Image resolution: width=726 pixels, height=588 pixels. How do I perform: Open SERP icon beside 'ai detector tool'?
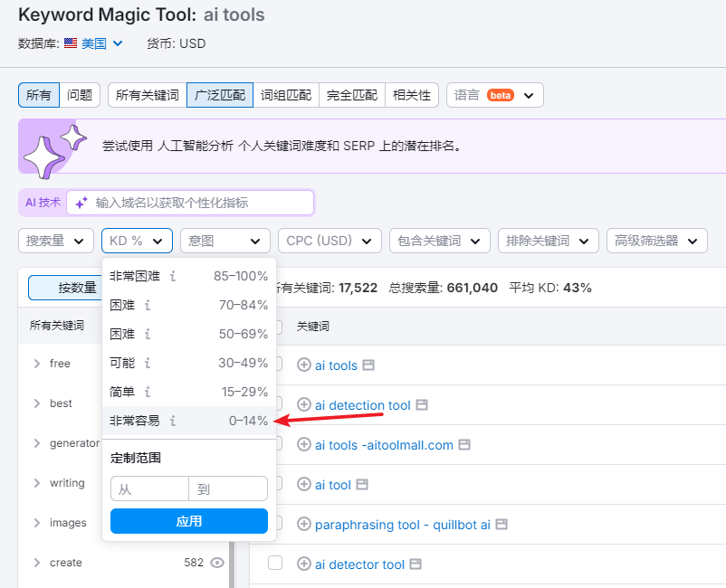(416, 564)
